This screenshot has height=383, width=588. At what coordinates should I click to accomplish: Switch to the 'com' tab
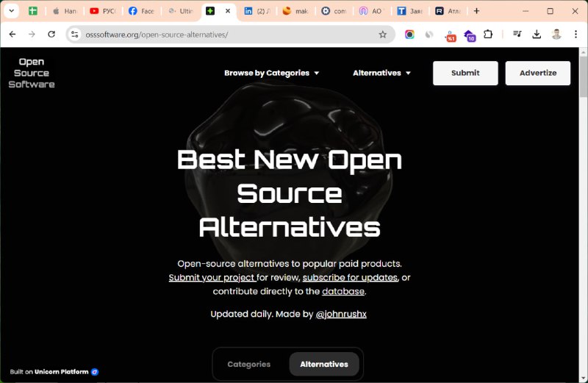(x=334, y=11)
